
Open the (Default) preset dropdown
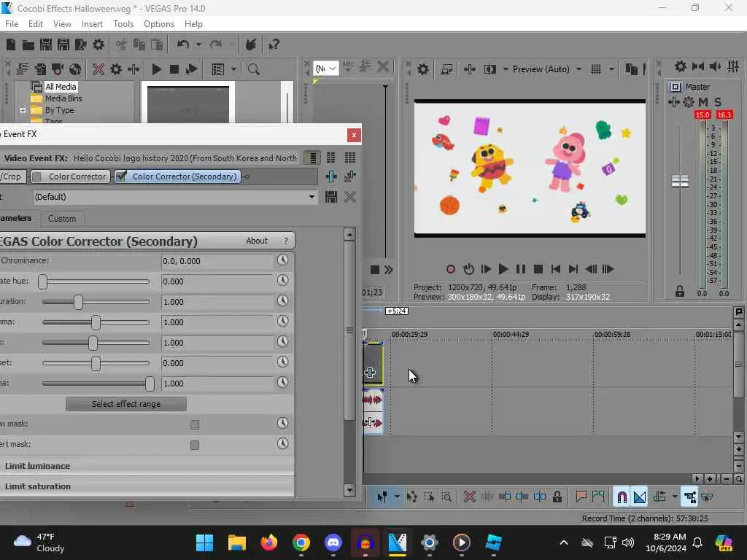click(x=311, y=197)
